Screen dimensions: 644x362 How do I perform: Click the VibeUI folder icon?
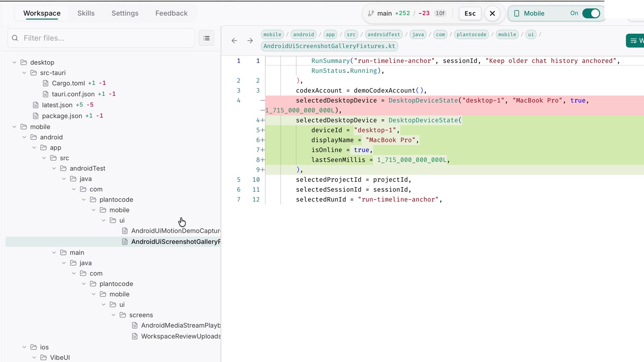pos(44,358)
